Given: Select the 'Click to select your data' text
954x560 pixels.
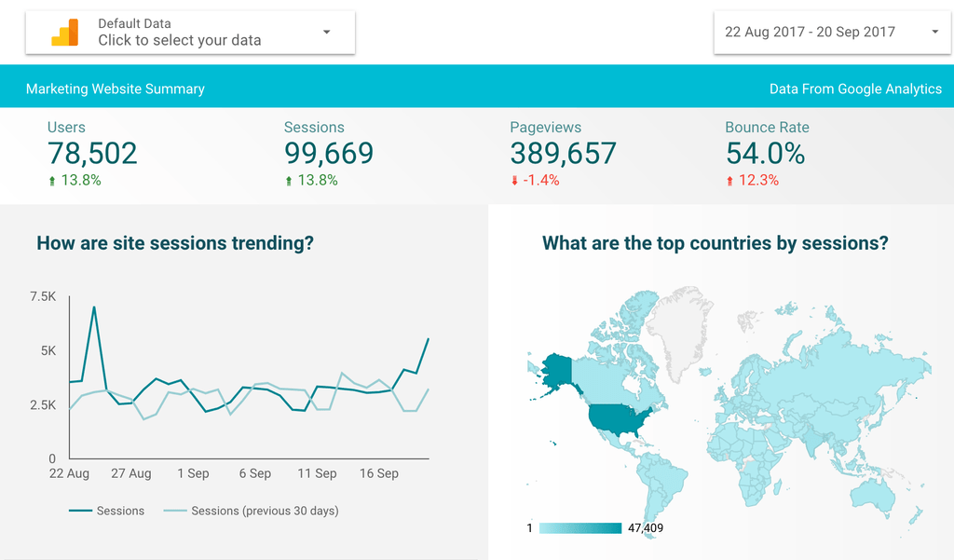Looking at the screenshot, I should (x=180, y=40).
